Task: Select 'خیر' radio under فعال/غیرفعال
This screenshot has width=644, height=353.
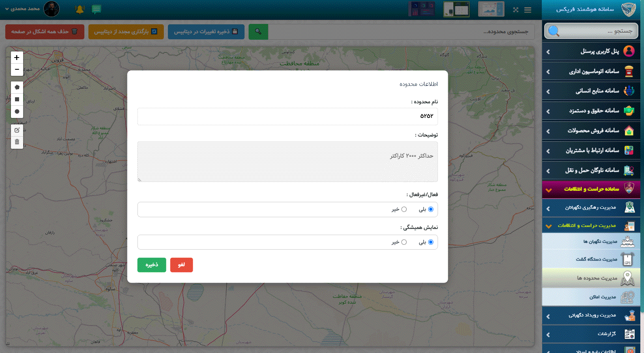Action: 404,209
